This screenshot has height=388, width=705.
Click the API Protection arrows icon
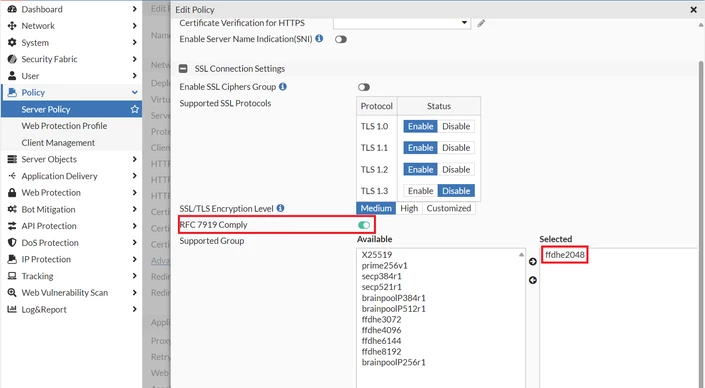point(12,226)
